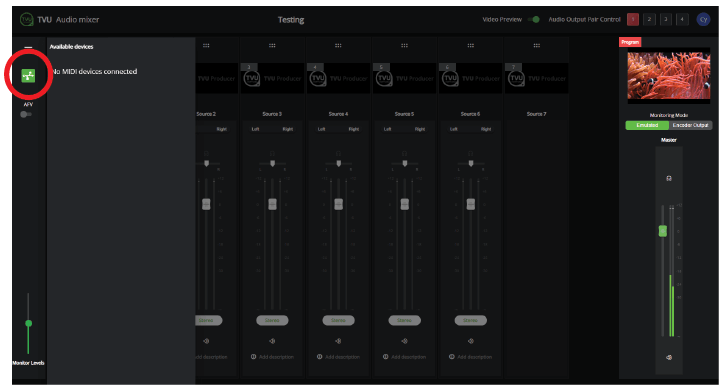
Task: Click the 'No MIDI devices connected' message
Action: click(x=94, y=71)
